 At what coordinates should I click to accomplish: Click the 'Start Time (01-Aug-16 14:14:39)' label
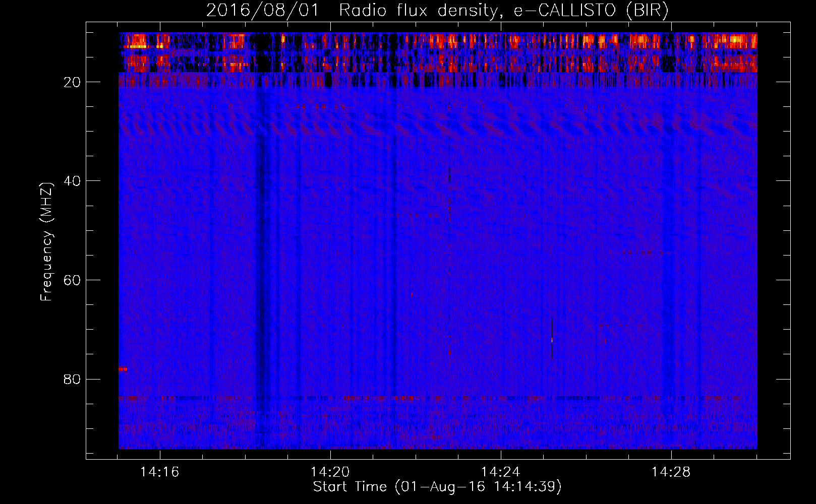(437, 486)
